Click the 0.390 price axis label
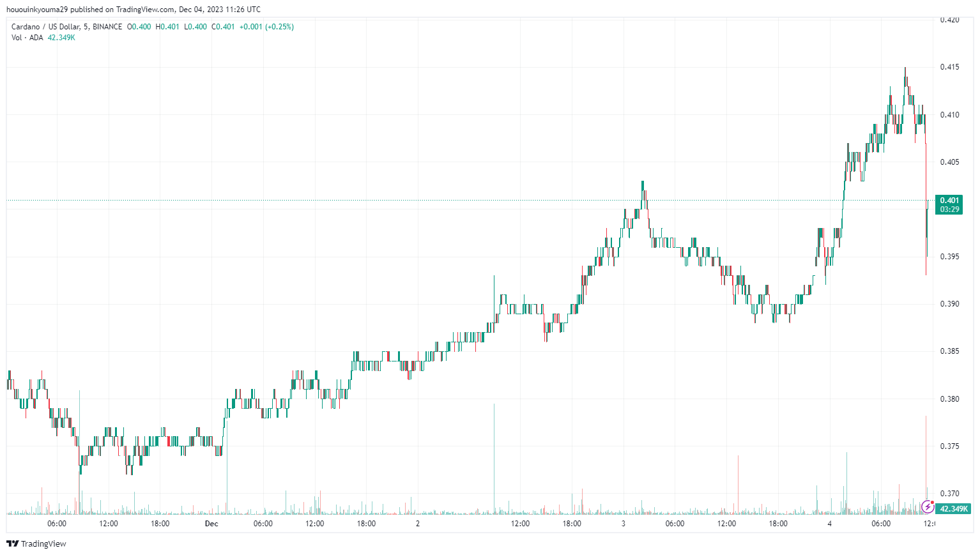This screenshot has width=980, height=555. pyautogui.click(x=949, y=304)
